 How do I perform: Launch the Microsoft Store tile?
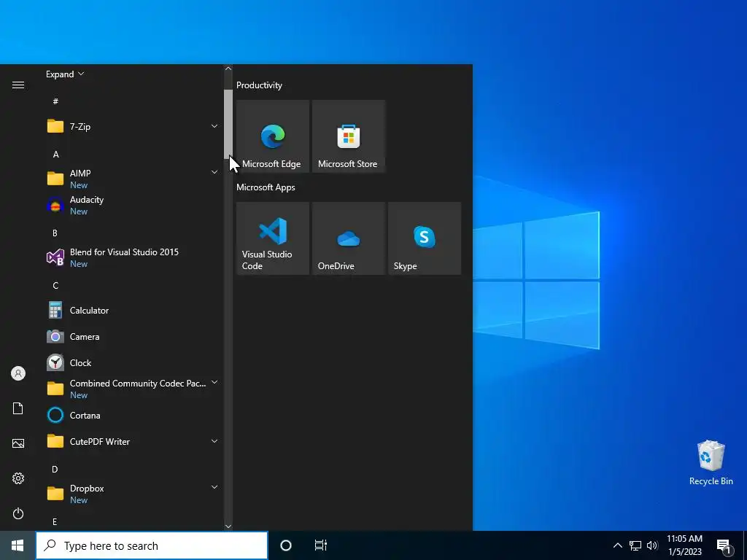click(348, 136)
